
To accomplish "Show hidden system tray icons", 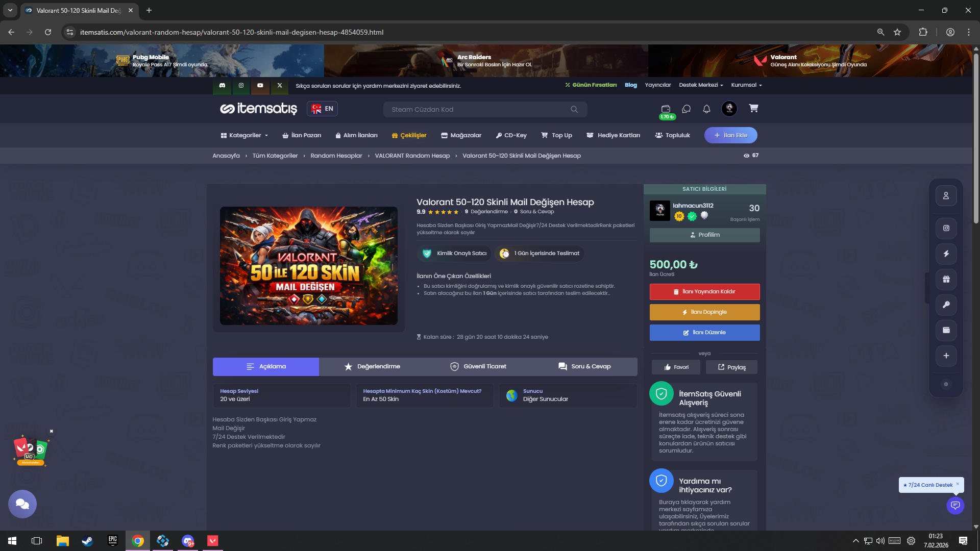I will 855,541.
